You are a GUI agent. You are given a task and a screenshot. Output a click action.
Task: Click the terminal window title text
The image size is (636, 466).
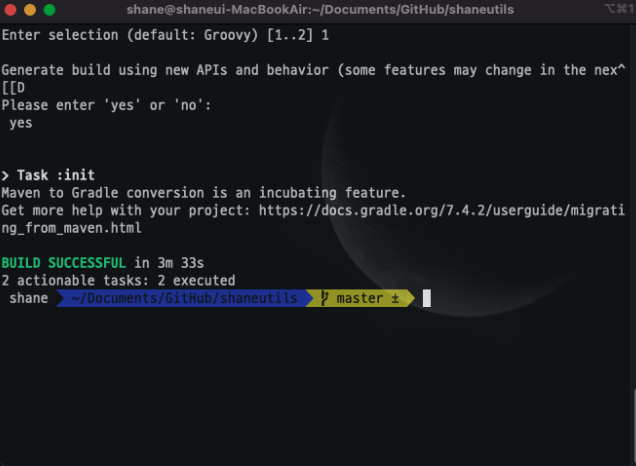click(320, 9)
